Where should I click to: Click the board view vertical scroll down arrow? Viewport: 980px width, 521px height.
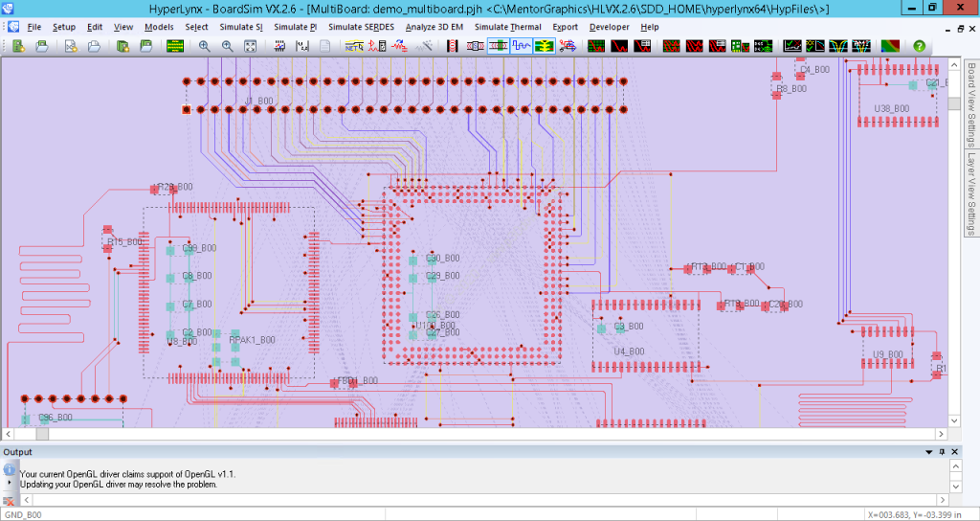954,421
